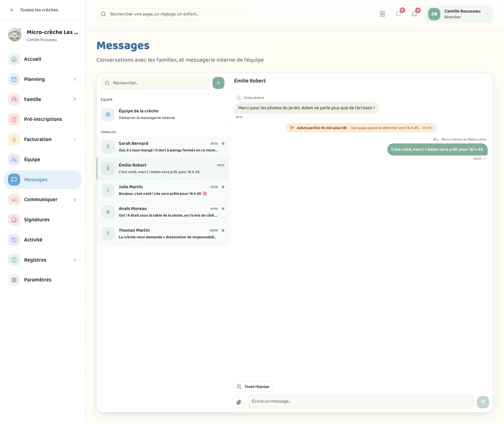The image size is (504, 425).
Task: Select the Émilie Robert conversation row
Action: click(x=163, y=168)
